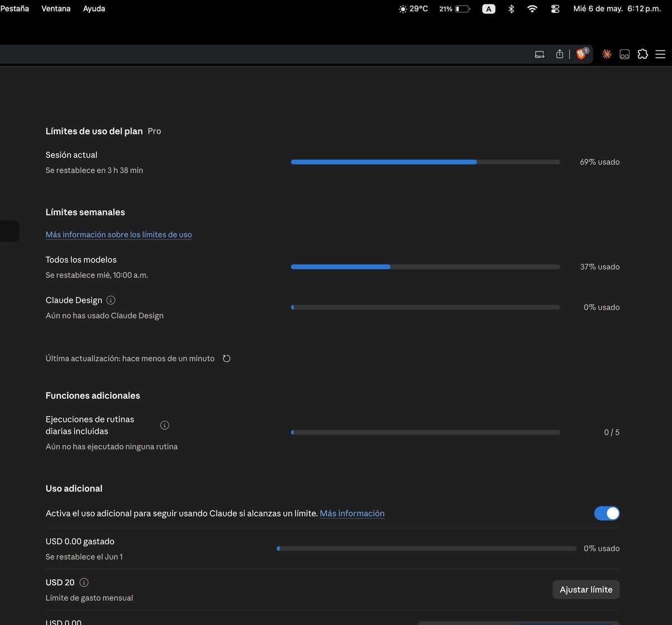This screenshot has width=672, height=625.
Task: Click the refresh icon beside Última actualización
Action: click(x=227, y=358)
